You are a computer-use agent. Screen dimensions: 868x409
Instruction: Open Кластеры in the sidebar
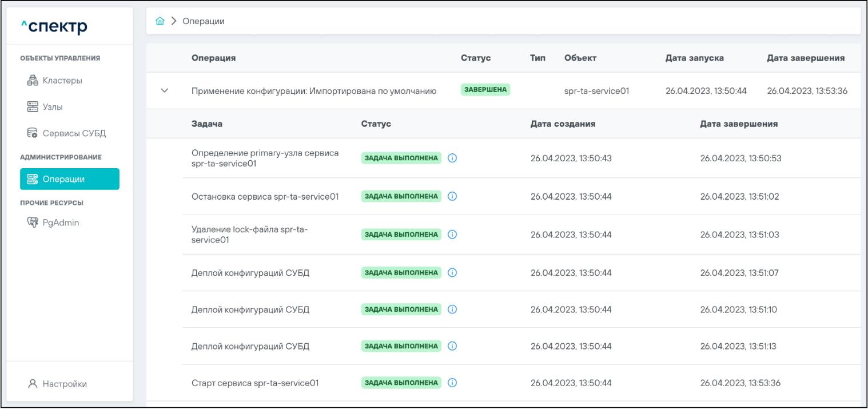pyautogui.click(x=62, y=81)
